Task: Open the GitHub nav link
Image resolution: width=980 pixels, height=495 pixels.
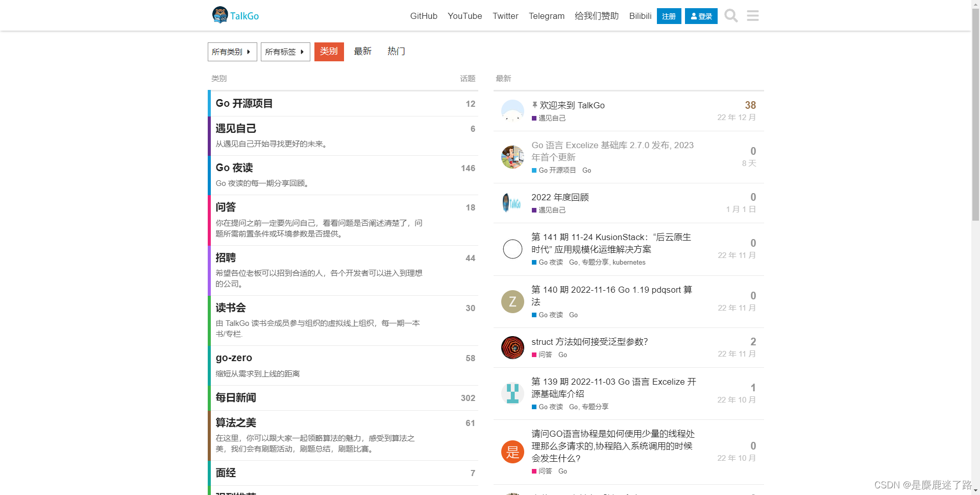Action: click(x=424, y=16)
